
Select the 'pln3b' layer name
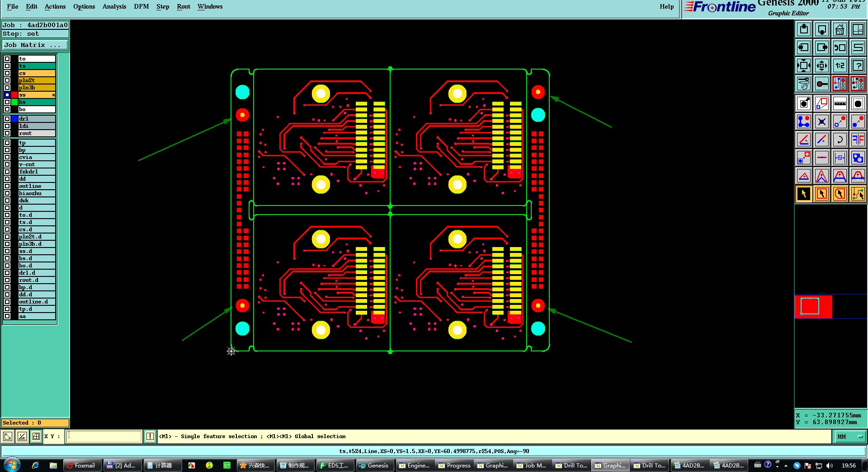pyautogui.click(x=37, y=88)
